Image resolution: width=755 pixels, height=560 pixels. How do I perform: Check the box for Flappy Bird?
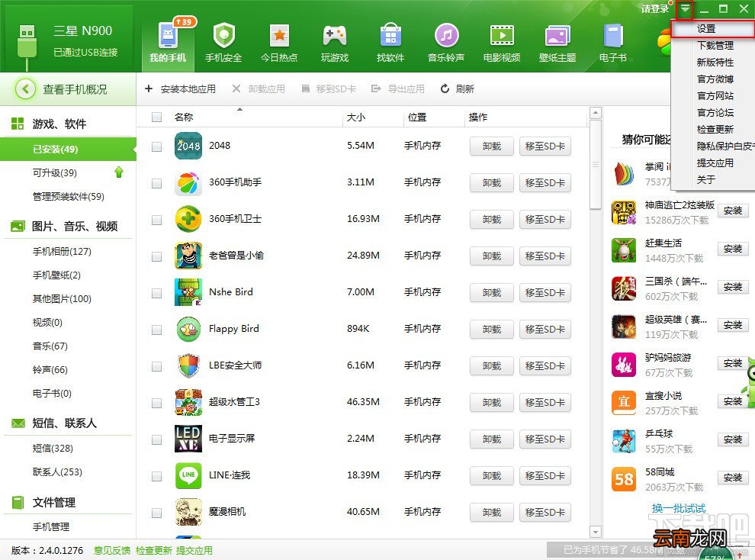click(x=156, y=330)
